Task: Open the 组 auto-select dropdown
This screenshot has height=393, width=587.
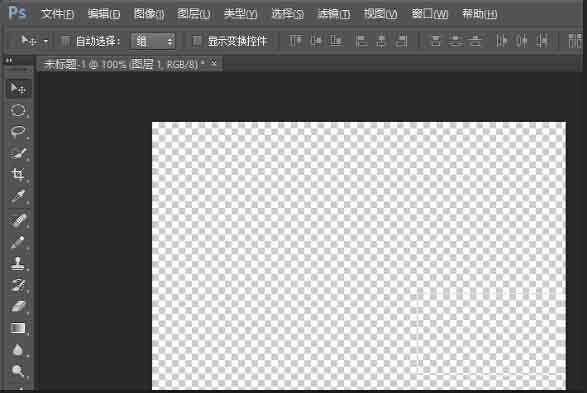Action: 153,41
